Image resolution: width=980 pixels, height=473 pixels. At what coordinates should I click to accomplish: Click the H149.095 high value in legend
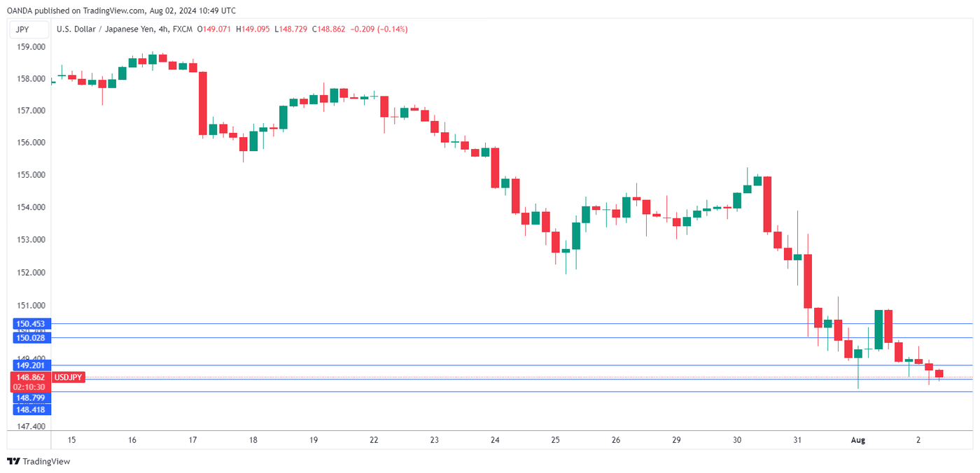(254, 29)
